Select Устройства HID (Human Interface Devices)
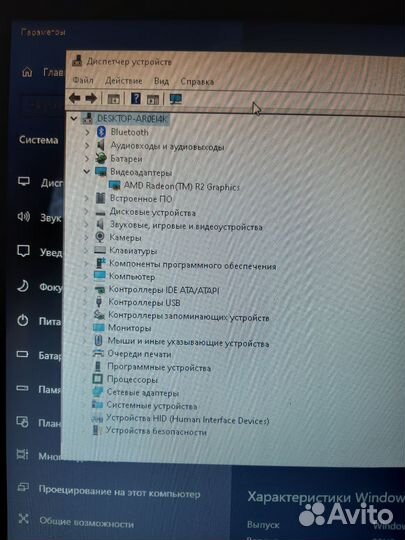 pyautogui.click(x=187, y=420)
